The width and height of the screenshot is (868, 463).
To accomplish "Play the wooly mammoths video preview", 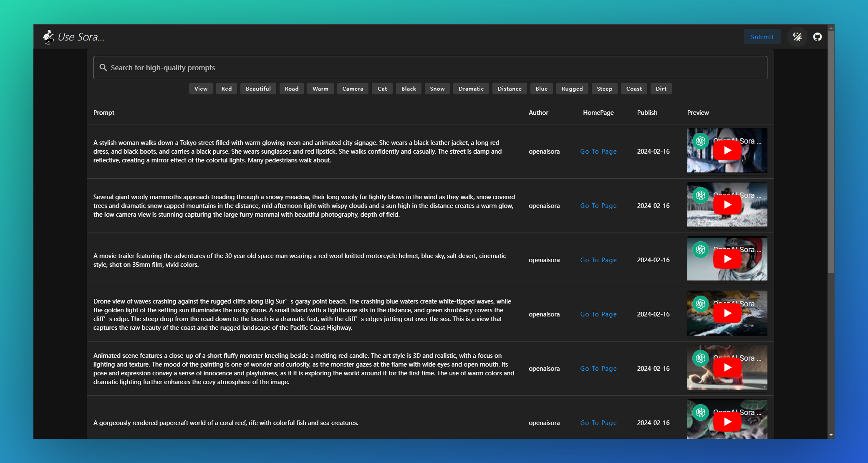I will click(x=727, y=205).
